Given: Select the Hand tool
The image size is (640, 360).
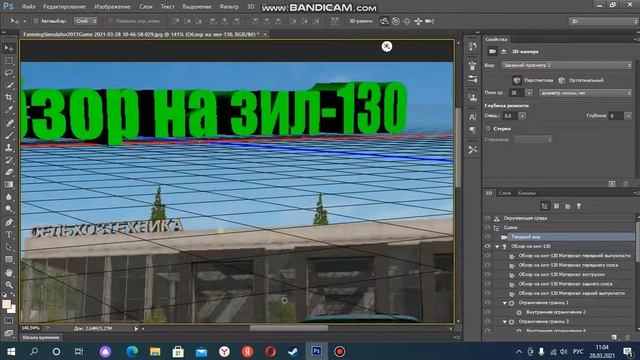Looking at the screenshot, I should click(x=9, y=272).
